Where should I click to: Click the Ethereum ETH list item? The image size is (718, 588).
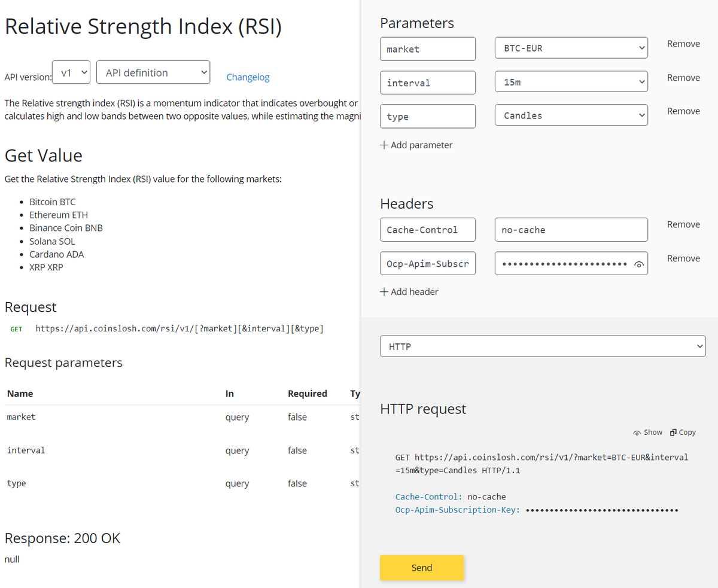(59, 215)
